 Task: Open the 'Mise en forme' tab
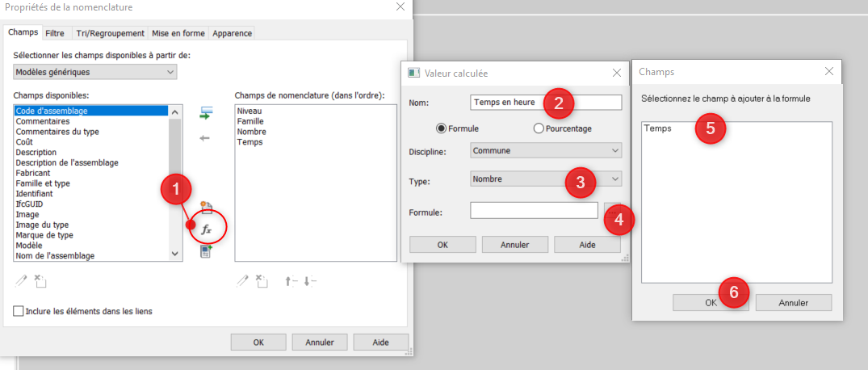tap(178, 33)
